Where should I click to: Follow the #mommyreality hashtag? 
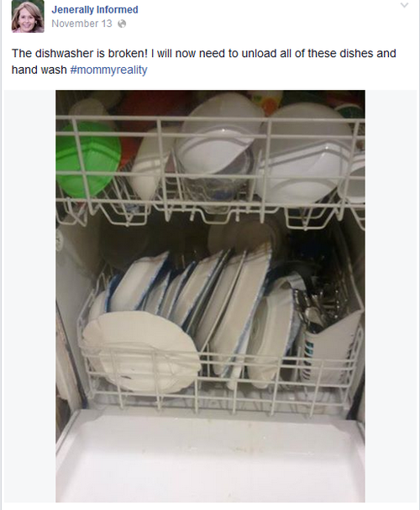pyautogui.click(x=108, y=70)
